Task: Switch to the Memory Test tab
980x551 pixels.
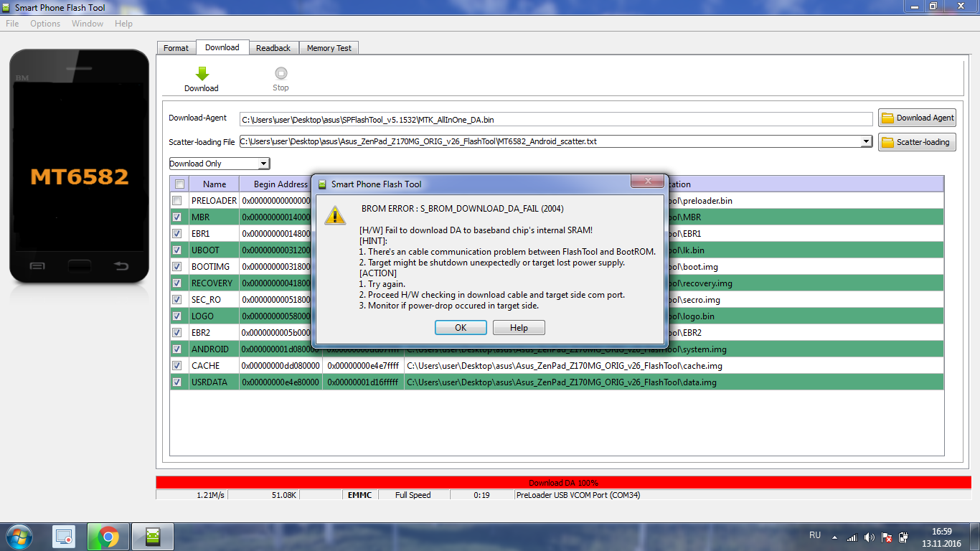Action: (x=329, y=48)
